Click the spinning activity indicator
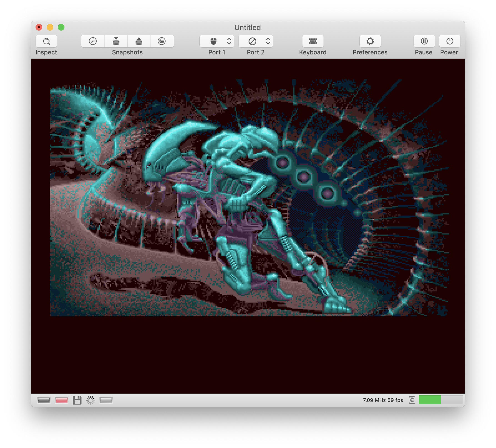The image size is (496, 448). pyautogui.click(x=91, y=400)
